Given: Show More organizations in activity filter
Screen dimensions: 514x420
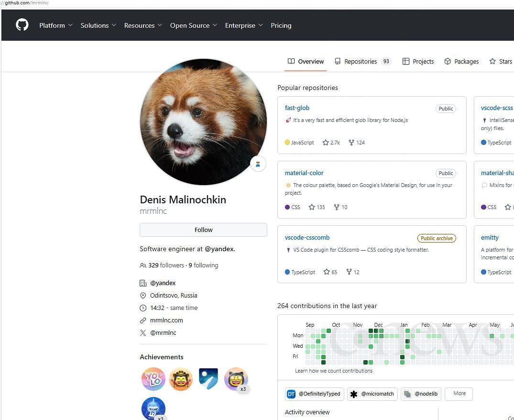Looking at the screenshot, I should click(x=459, y=394).
